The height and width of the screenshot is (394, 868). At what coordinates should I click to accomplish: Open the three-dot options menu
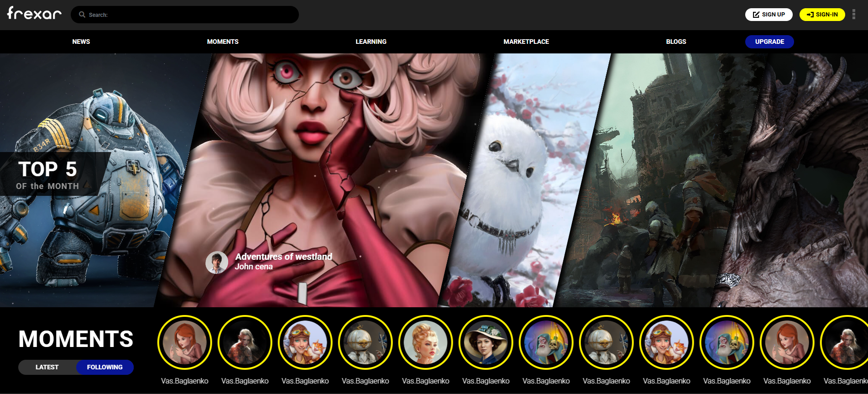pyautogui.click(x=853, y=15)
